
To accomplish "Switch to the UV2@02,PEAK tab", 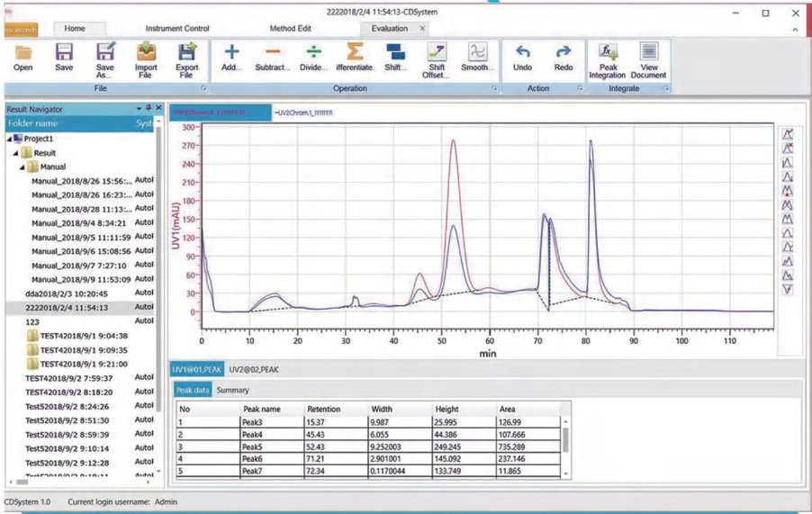I will pos(254,370).
